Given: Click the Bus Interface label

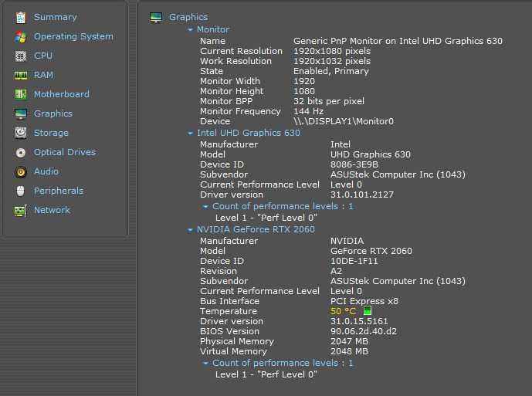Looking at the screenshot, I should coord(229,301).
